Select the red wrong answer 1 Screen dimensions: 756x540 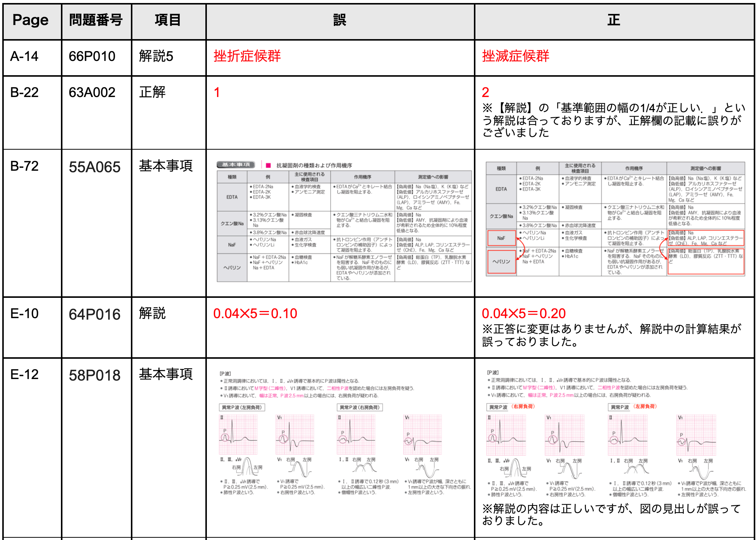pos(217,93)
